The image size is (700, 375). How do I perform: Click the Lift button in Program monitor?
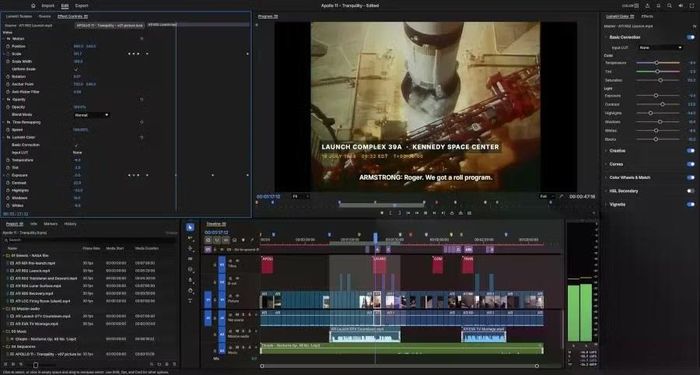point(452,213)
